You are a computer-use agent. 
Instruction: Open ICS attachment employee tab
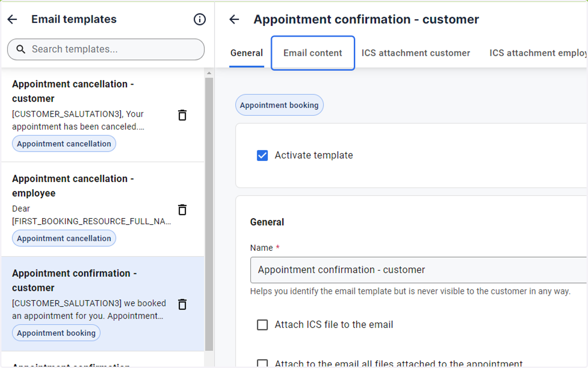coord(538,53)
